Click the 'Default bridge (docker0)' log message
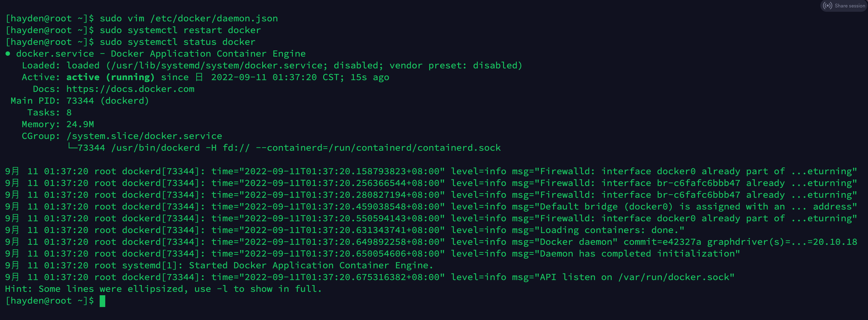 [x=606, y=206]
